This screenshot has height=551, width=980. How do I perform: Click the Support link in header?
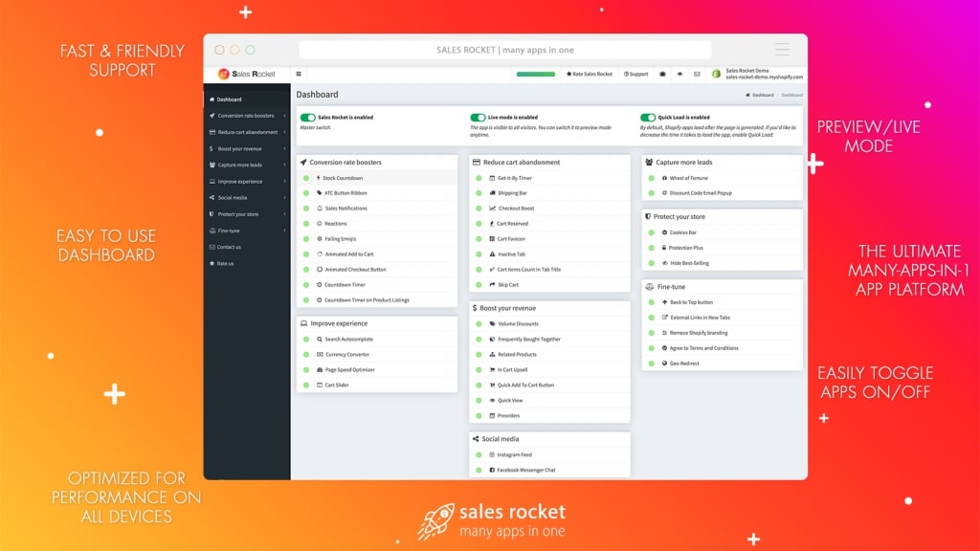pos(635,74)
